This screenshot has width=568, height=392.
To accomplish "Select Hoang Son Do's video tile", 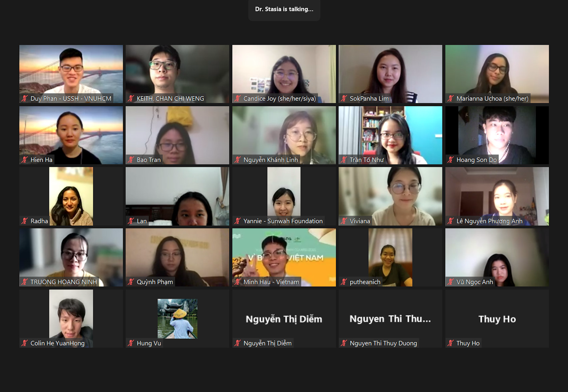I will [x=497, y=135].
